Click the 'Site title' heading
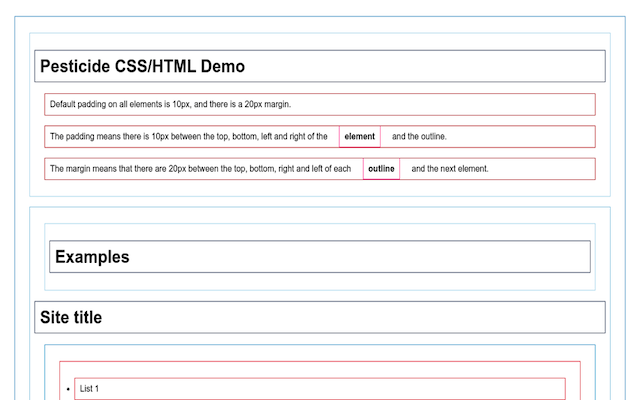This screenshot has height=400, width=640. pos(320,317)
